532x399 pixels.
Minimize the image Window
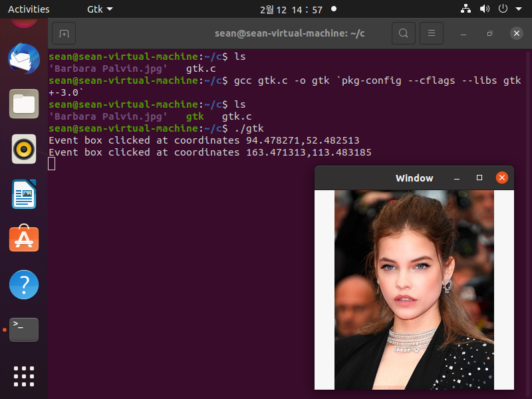coord(457,178)
